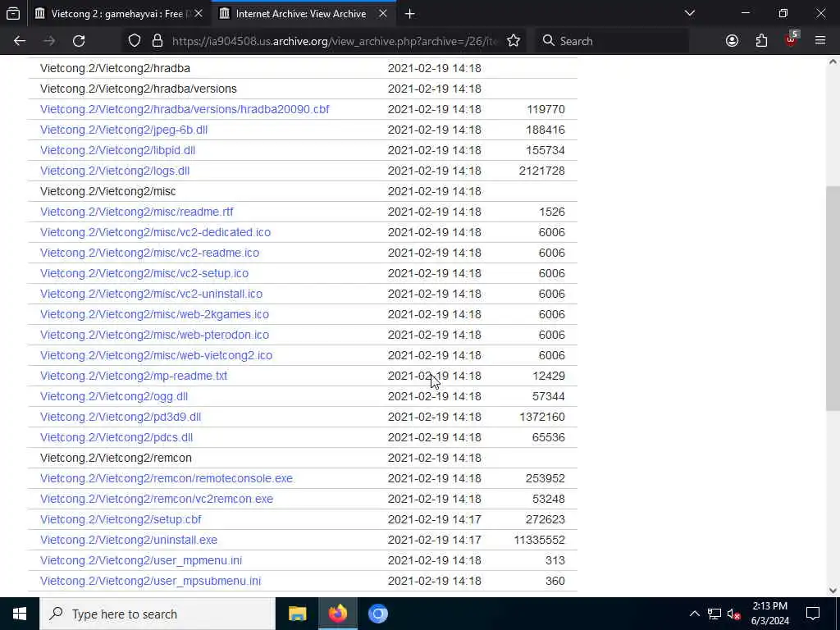840x630 pixels.
Task: Open user_mpmenu.ini link
Action: [141, 560]
